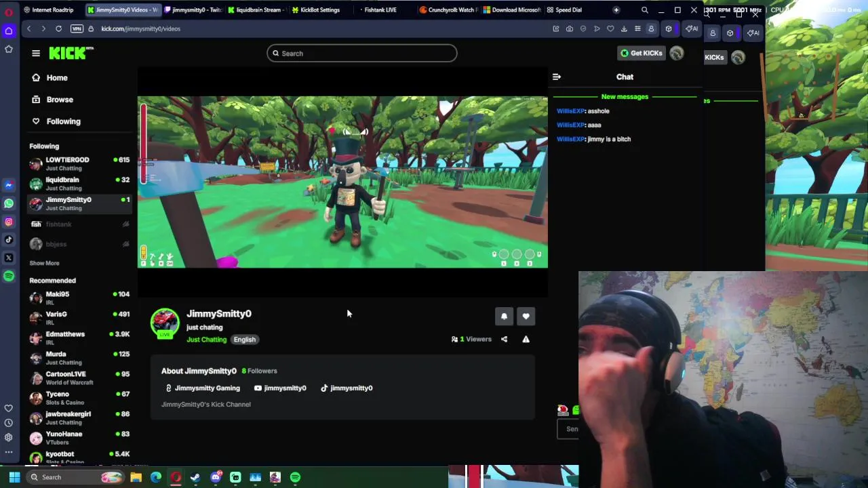Click JimmySmitty0 LIVE avatar

165,323
